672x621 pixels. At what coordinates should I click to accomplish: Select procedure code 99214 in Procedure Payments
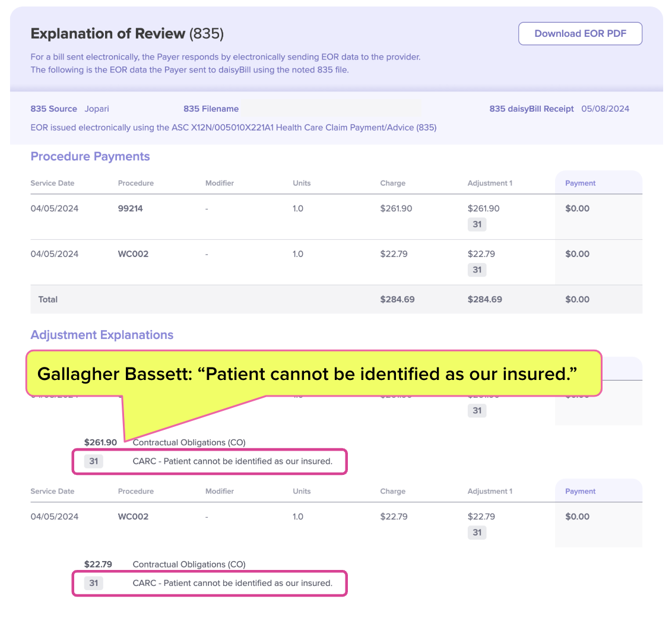click(x=130, y=208)
